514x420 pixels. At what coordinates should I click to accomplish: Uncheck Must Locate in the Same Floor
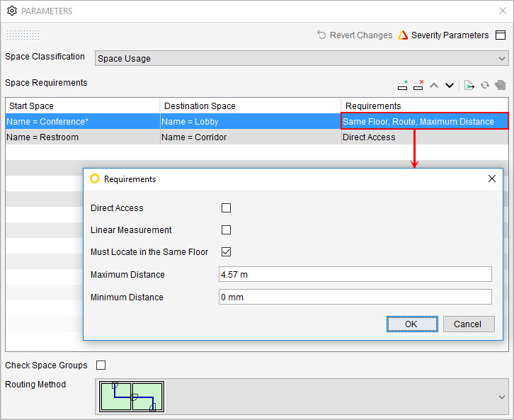pyautogui.click(x=226, y=252)
